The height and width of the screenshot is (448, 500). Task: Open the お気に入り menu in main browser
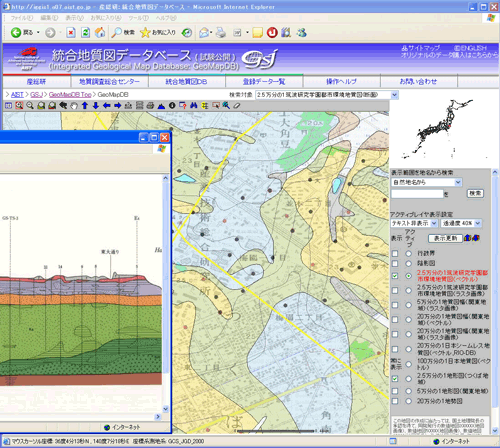[x=106, y=18]
